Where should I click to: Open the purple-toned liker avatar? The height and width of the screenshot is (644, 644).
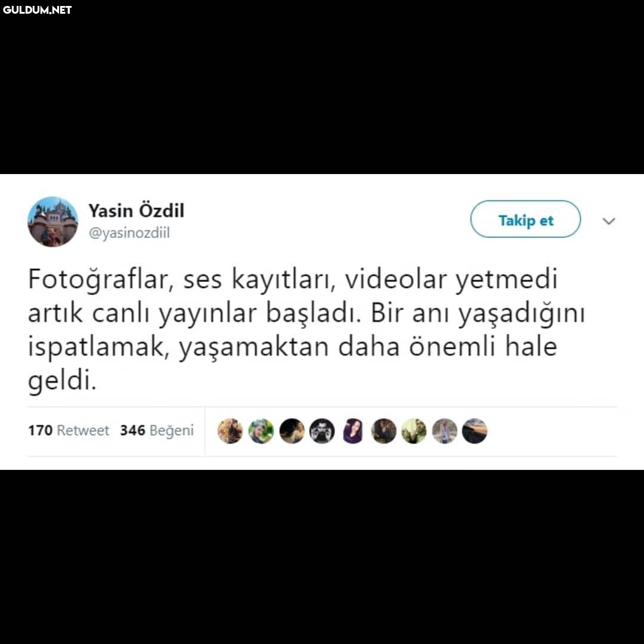click(x=353, y=431)
